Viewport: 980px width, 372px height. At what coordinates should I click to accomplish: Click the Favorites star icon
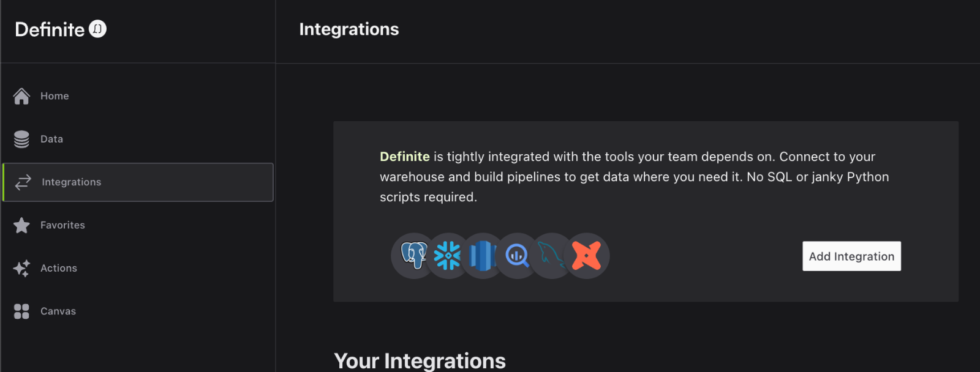pos(21,225)
